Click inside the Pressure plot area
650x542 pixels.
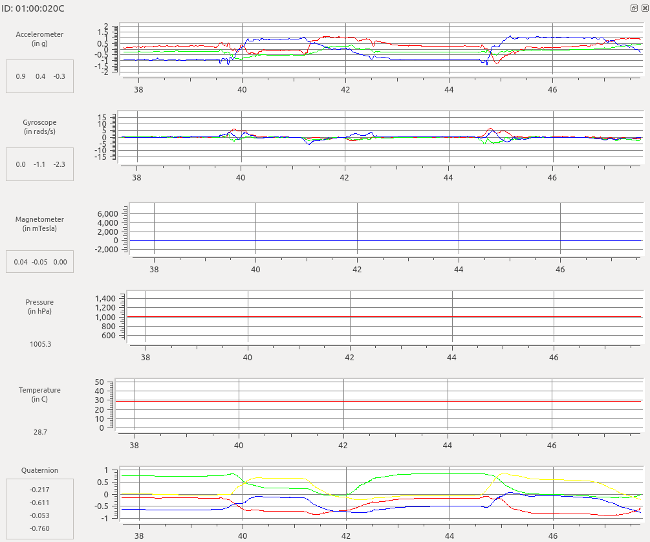(x=385, y=317)
